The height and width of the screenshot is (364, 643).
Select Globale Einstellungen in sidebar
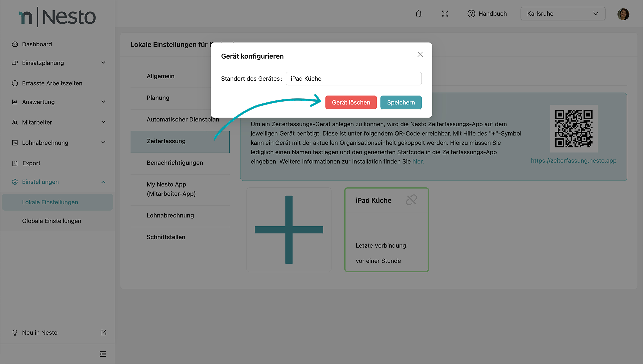(x=52, y=221)
